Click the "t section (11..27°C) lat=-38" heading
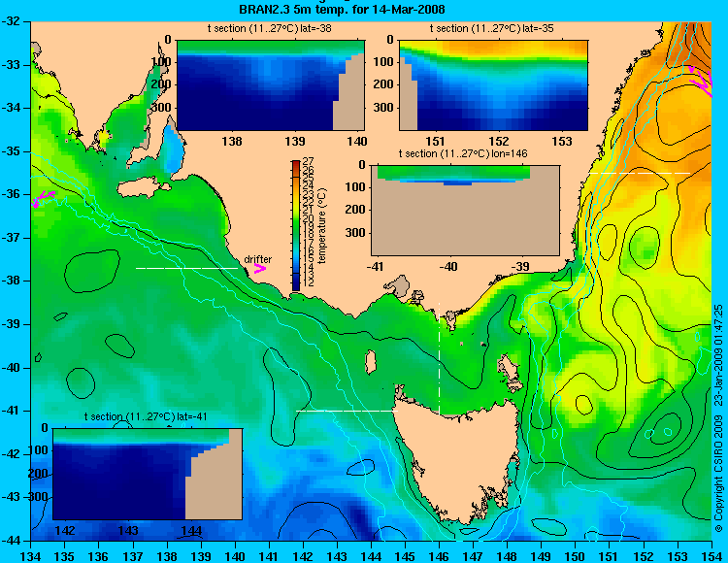Viewport: 728px width, 563px height. [x=269, y=28]
